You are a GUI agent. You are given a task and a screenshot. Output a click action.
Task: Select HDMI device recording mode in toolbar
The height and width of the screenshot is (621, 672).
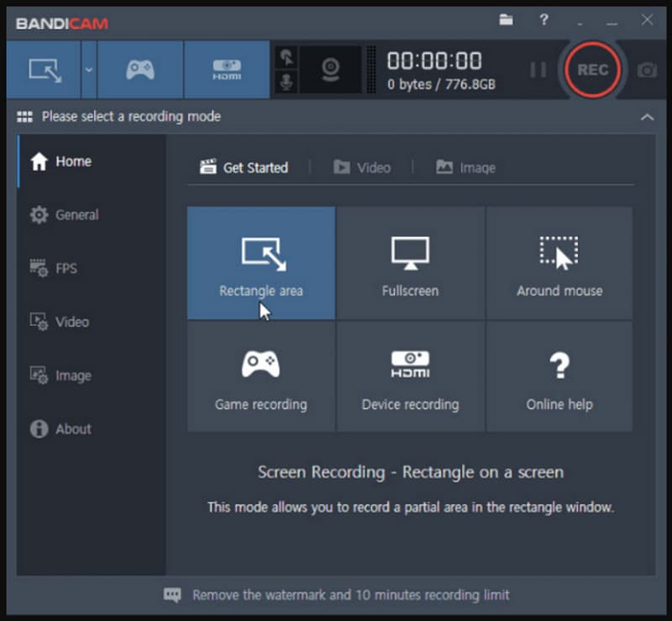point(226,70)
